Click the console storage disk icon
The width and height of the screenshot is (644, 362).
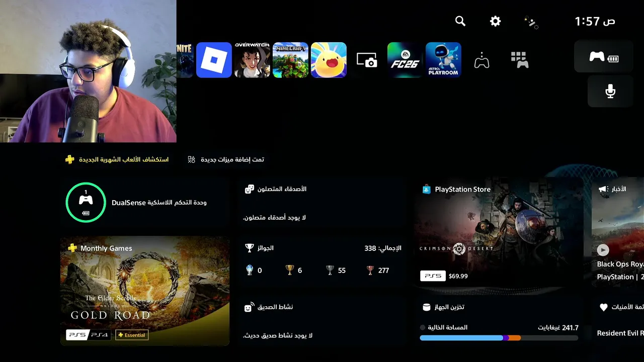(x=427, y=307)
